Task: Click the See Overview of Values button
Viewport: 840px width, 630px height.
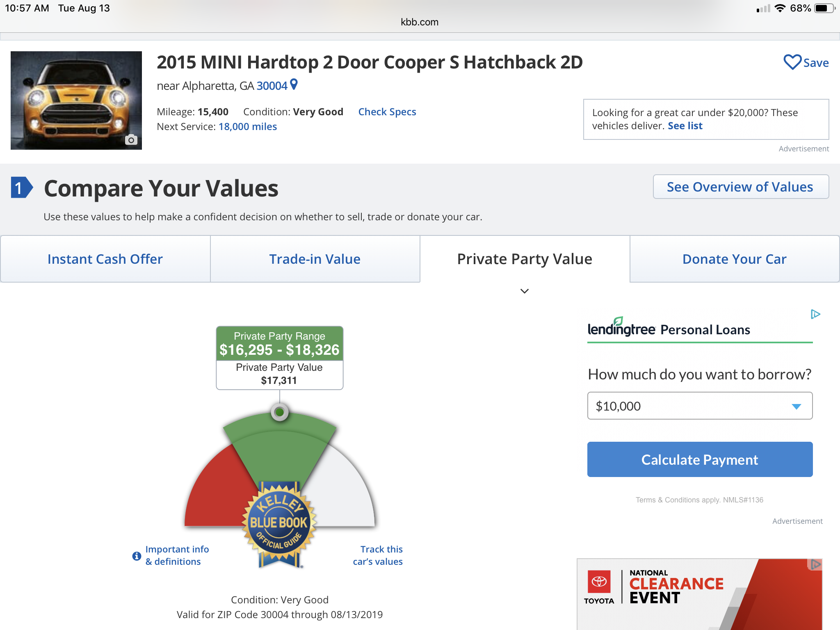Action: click(741, 187)
